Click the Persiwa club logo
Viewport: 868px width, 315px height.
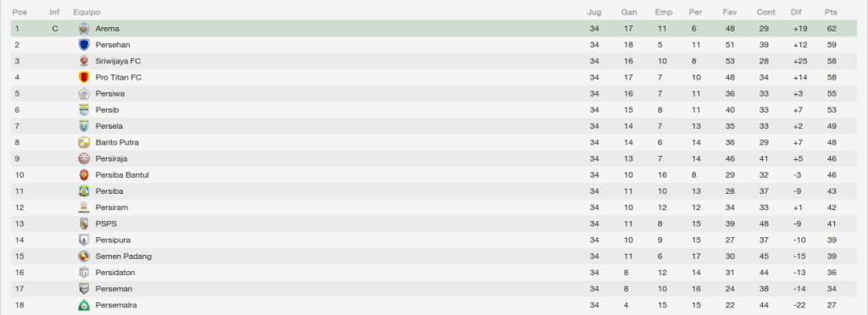point(84,93)
